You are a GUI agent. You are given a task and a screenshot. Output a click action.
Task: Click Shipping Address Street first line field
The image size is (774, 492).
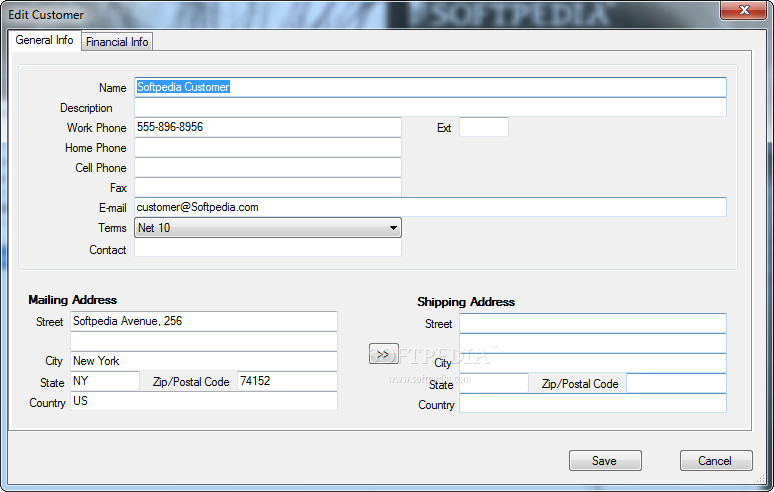point(593,323)
